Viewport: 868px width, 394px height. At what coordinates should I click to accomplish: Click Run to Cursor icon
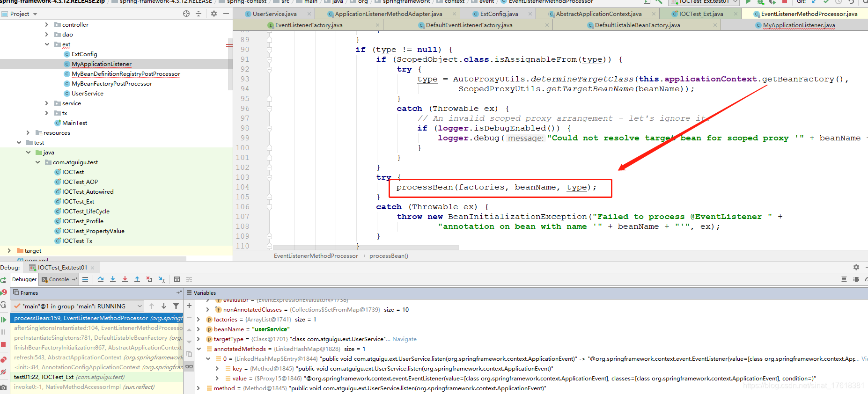pyautogui.click(x=162, y=279)
